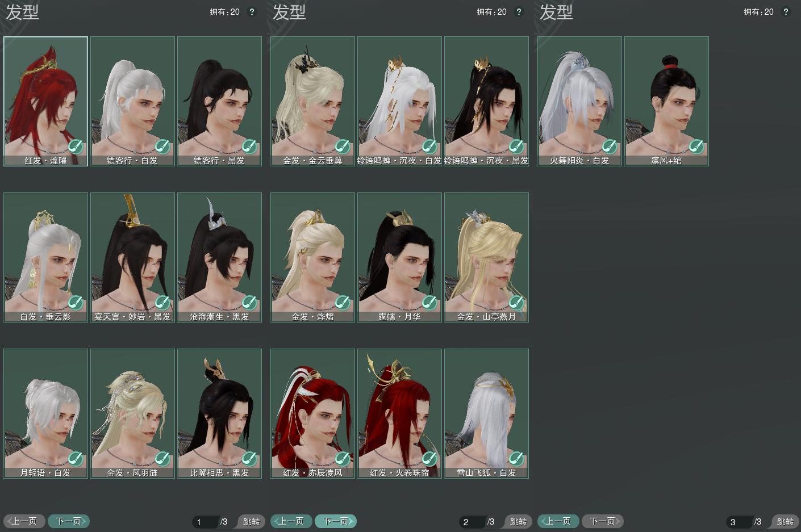Choose the 金发·山亭燕月 hairstyle thumbnail
The height and width of the screenshot is (532, 801).
pos(487,258)
